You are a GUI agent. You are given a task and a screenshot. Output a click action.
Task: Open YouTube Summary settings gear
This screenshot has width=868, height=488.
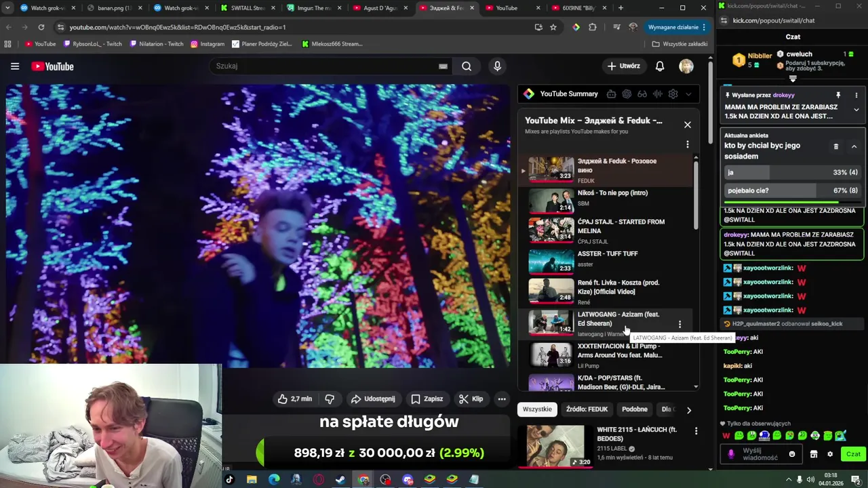click(x=673, y=94)
